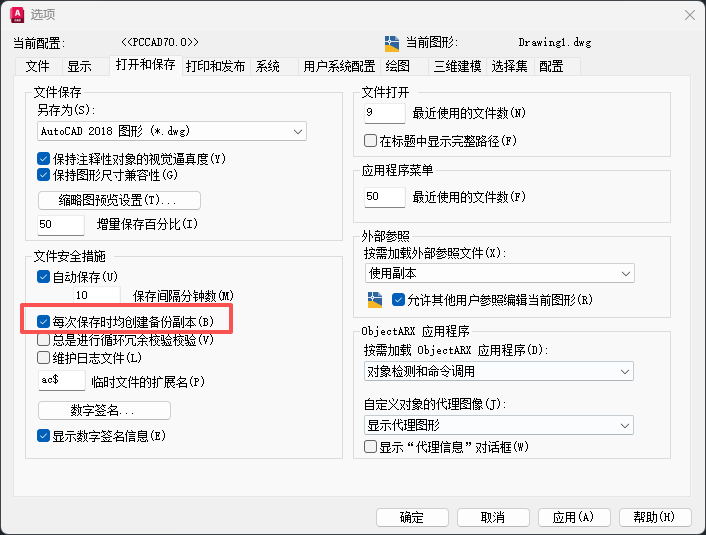Expand the 按需加载外部参照文件 dropdown
The height and width of the screenshot is (535, 706).
[500, 273]
